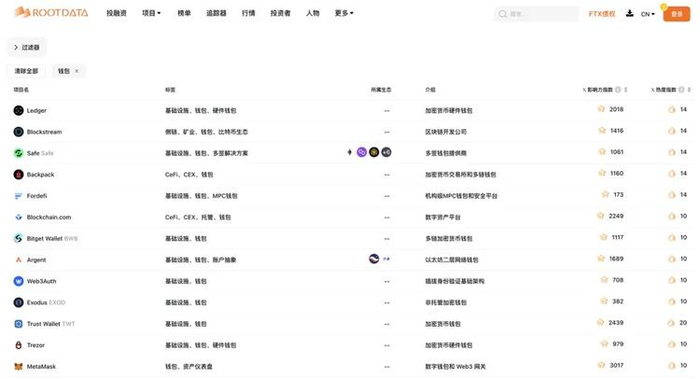Click influence value 1416 for Blockstream
Screen dimensions: 700x379
pyautogui.click(x=617, y=131)
